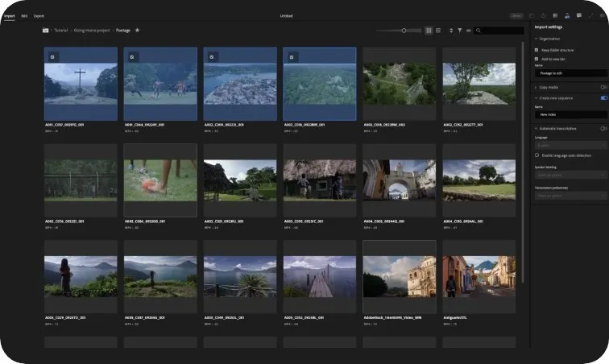This screenshot has height=364, width=609.
Task: Switch to the Import tab
Action: (10, 16)
